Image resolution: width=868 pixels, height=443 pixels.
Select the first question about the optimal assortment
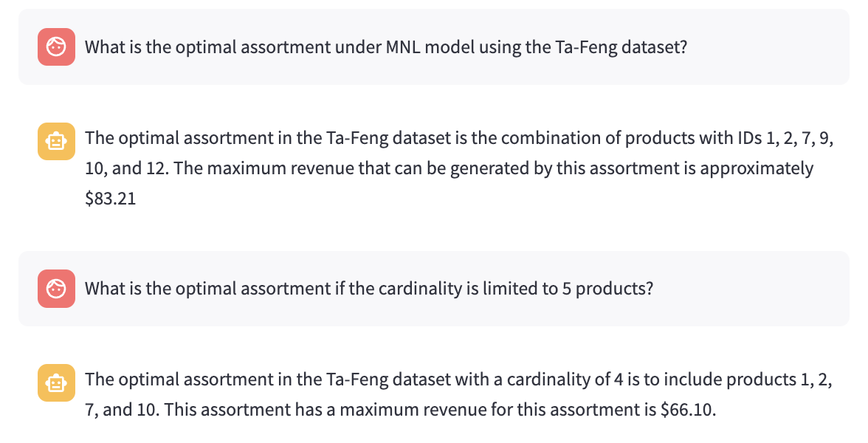[386, 47]
